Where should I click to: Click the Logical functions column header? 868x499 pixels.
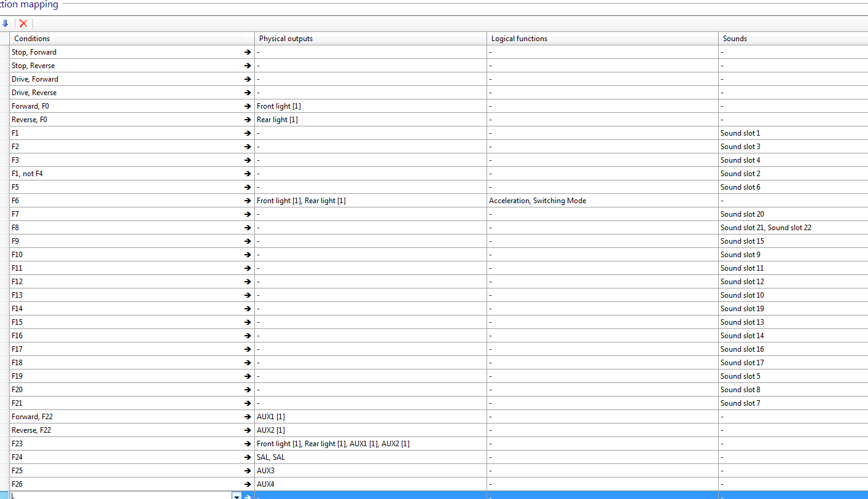click(x=602, y=39)
